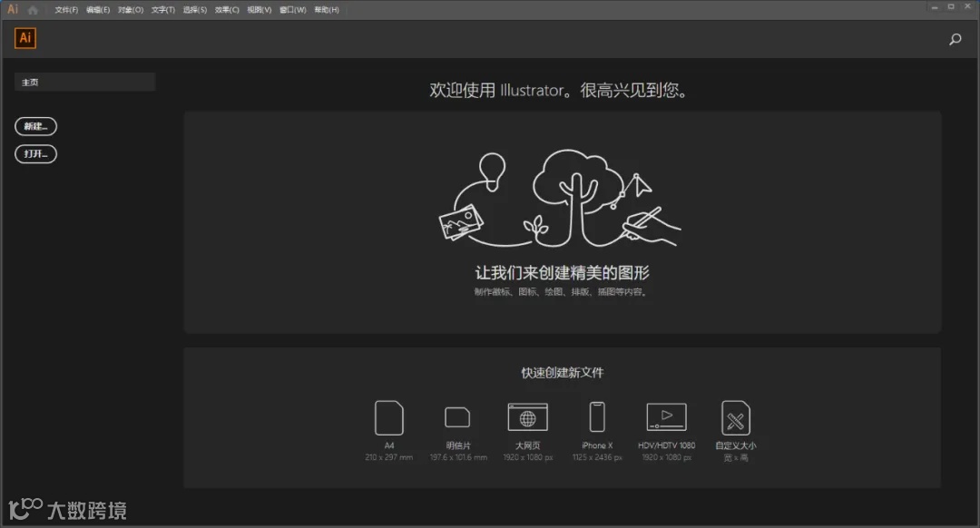This screenshot has height=528, width=980.
Task: Maximize the Illustrator window
Action: [951, 7]
